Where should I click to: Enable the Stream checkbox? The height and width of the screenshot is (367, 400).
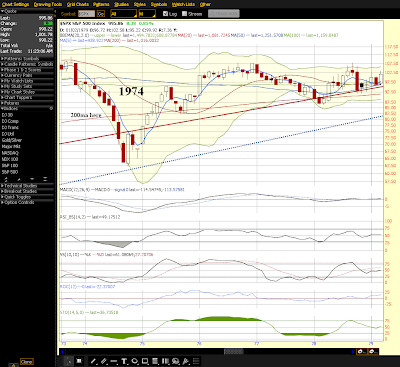(x=184, y=14)
